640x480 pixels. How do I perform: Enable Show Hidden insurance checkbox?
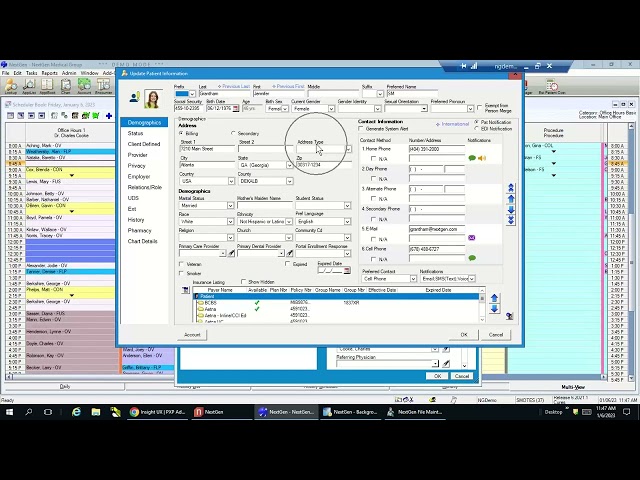coord(244,282)
